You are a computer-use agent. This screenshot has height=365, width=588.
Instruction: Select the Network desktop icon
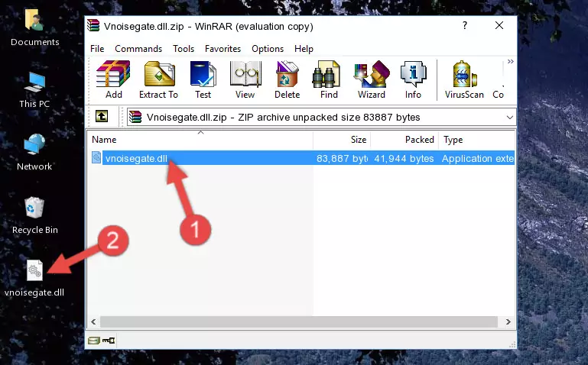pos(34,152)
